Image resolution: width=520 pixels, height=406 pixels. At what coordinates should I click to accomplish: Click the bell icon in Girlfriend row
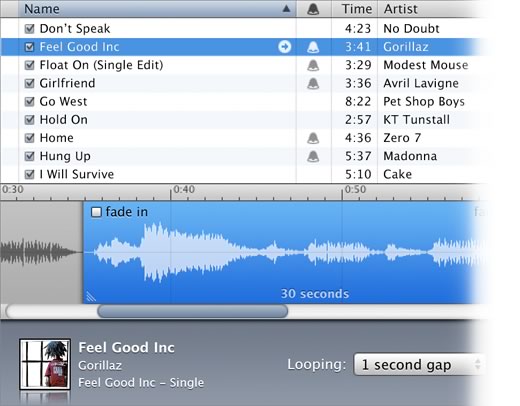coord(313,83)
